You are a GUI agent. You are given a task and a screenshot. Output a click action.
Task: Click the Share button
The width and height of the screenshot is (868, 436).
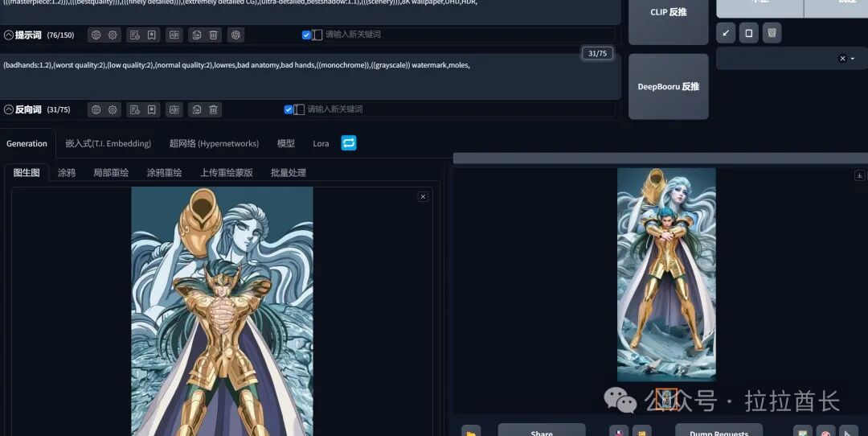pos(542,431)
